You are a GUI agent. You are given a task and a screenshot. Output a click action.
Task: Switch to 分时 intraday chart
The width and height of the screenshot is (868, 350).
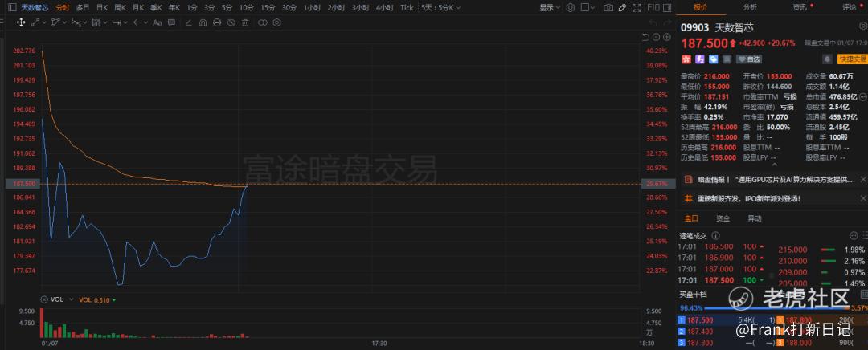pos(63,8)
